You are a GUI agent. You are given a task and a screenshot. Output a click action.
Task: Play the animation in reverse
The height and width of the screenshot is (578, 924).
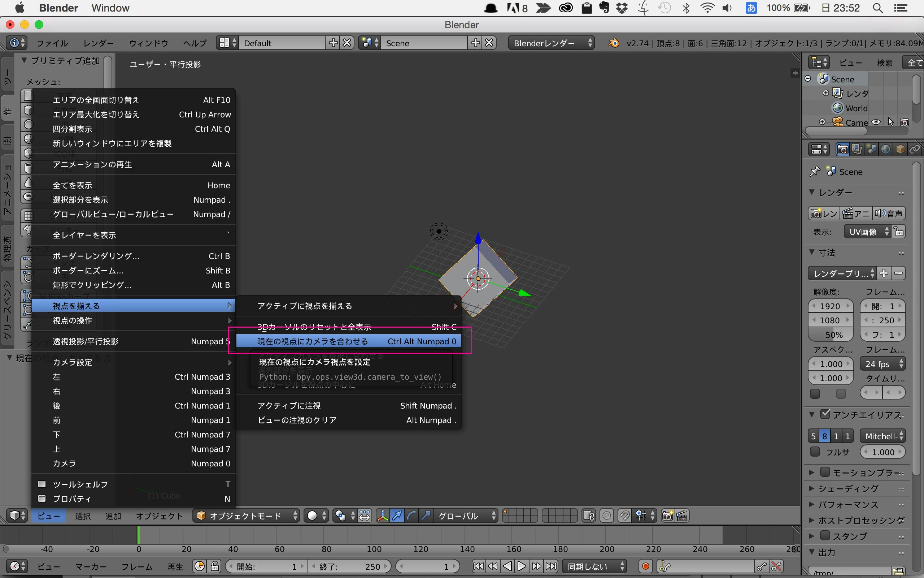tap(507, 566)
